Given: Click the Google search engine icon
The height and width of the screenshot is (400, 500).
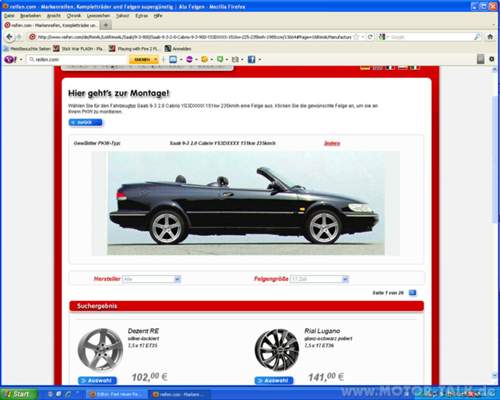Looking at the screenshot, I should pos(382,37).
